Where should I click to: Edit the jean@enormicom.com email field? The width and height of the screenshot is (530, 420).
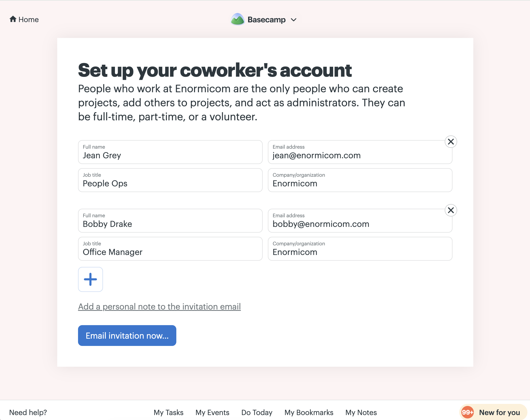click(360, 152)
